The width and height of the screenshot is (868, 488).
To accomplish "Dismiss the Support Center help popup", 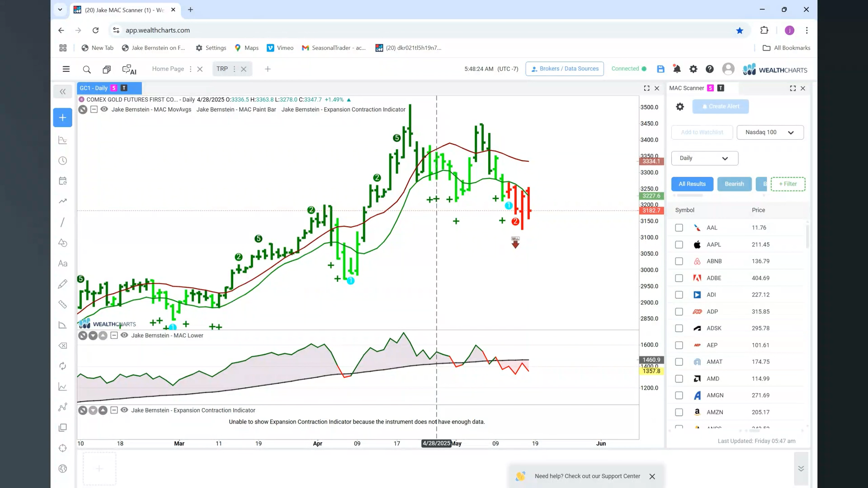I will click(x=652, y=476).
